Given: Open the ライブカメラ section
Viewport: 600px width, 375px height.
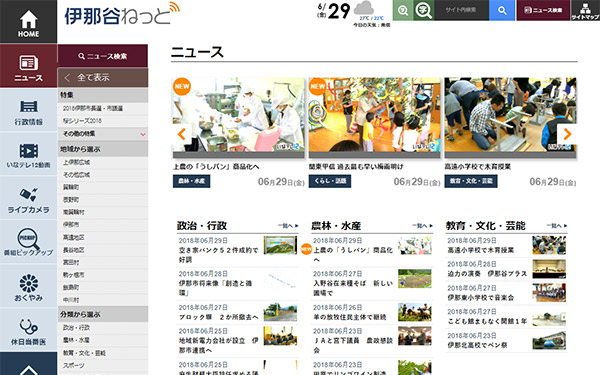Looking at the screenshot, I should click(28, 198).
